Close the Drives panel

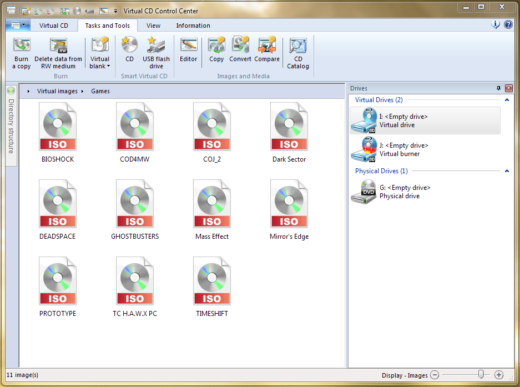click(x=509, y=88)
